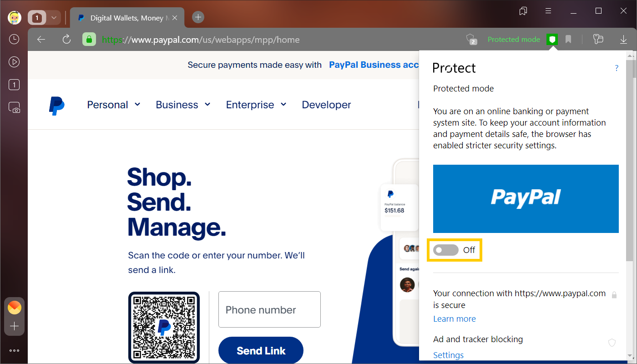
Task: Expand the Business dropdown menu
Action: [183, 105]
